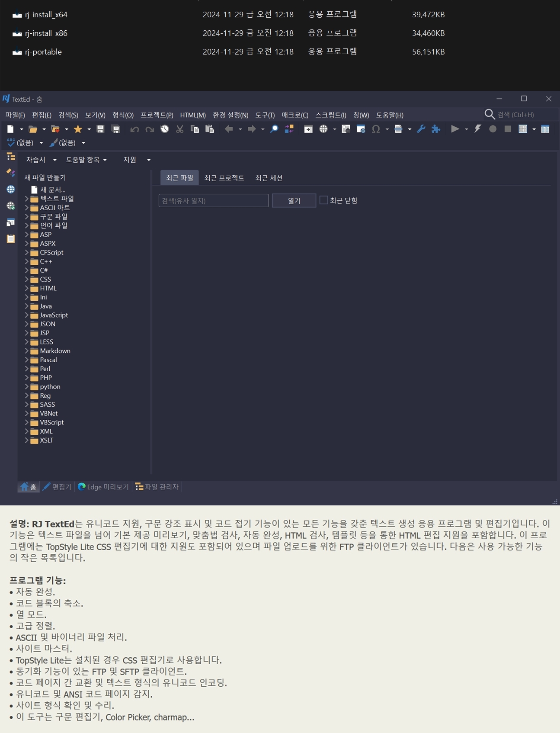
Task: Check the 최근 닫힘 checkbox
Action: (x=323, y=200)
